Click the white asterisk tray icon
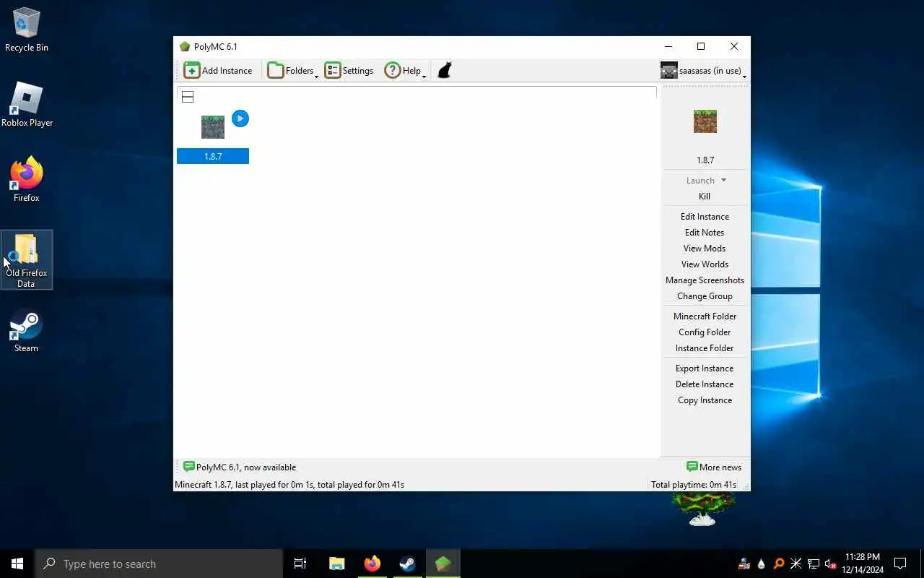 [x=796, y=564]
